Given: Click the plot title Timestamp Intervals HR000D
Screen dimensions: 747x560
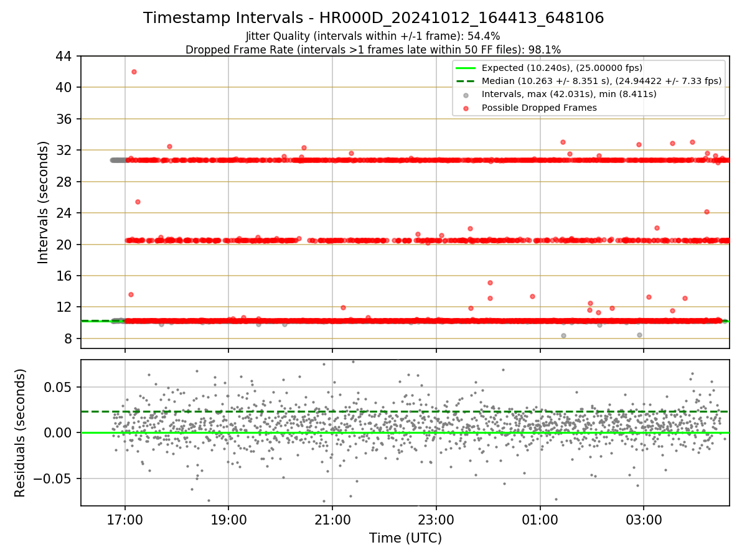Looking at the screenshot, I should (374, 18).
